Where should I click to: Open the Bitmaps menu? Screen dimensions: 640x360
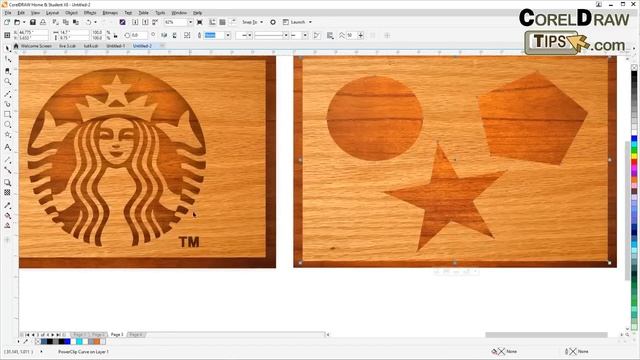(110, 13)
